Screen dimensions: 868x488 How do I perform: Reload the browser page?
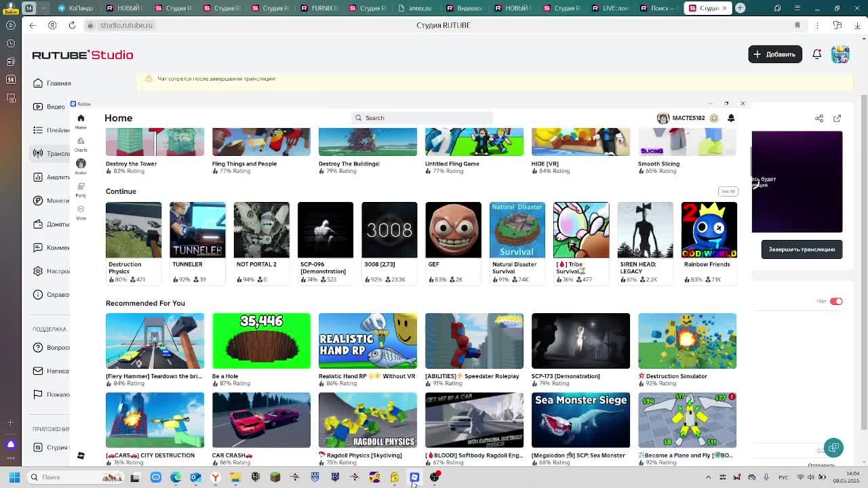(72, 25)
